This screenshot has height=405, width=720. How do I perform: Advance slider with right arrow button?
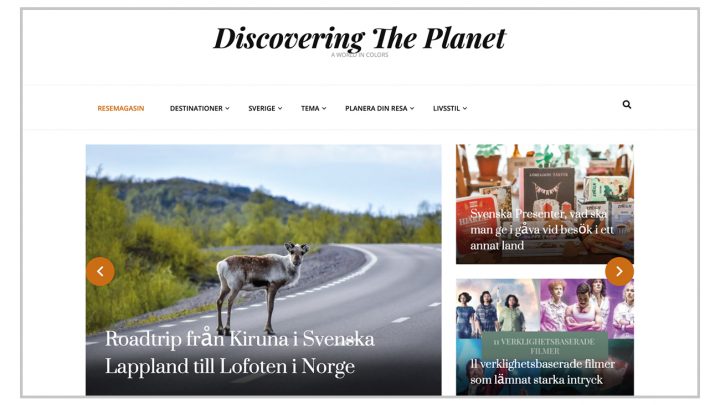pyautogui.click(x=619, y=271)
